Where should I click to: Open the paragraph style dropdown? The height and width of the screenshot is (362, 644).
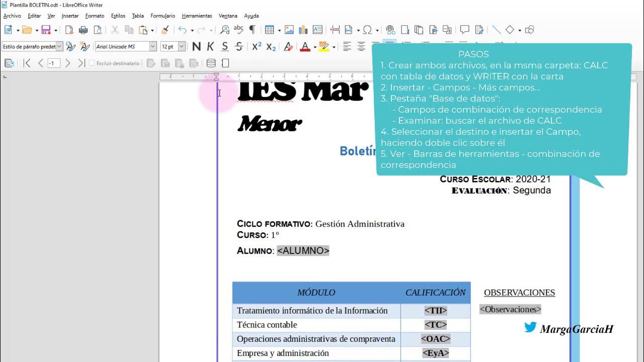point(59,47)
